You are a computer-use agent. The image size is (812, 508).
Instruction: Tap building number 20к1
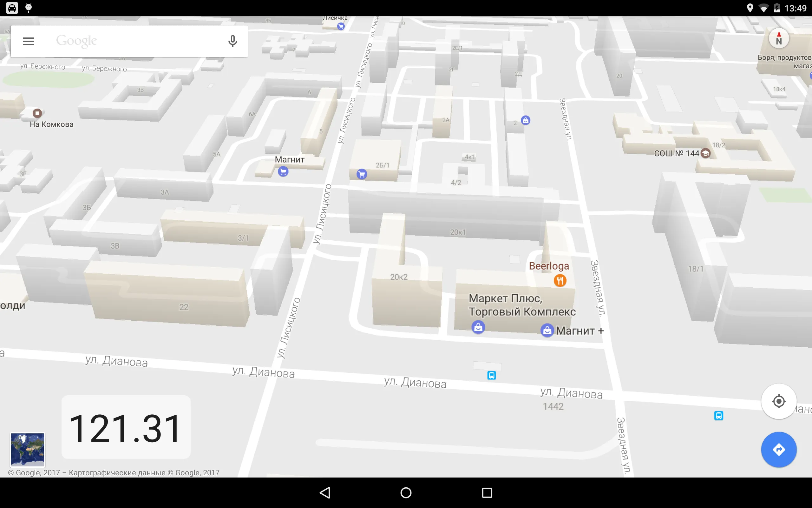click(458, 232)
